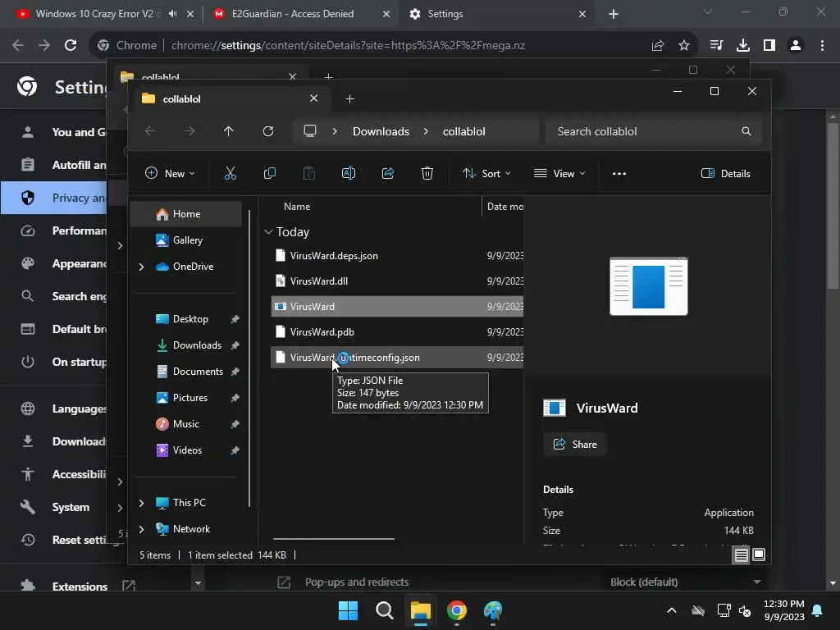The image size is (840, 630).
Task: Open Block (default) pop-ups dropdown
Action: (x=686, y=582)
